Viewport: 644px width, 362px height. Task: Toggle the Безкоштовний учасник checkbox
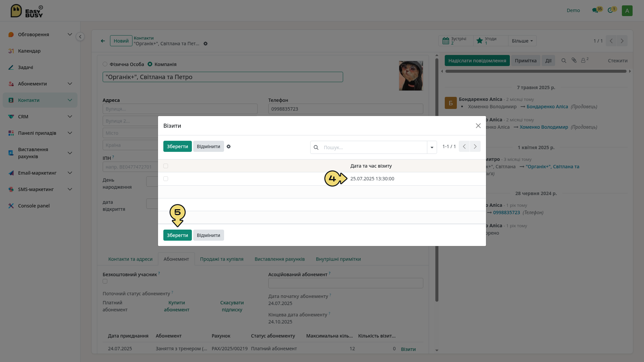coord(105,281)
